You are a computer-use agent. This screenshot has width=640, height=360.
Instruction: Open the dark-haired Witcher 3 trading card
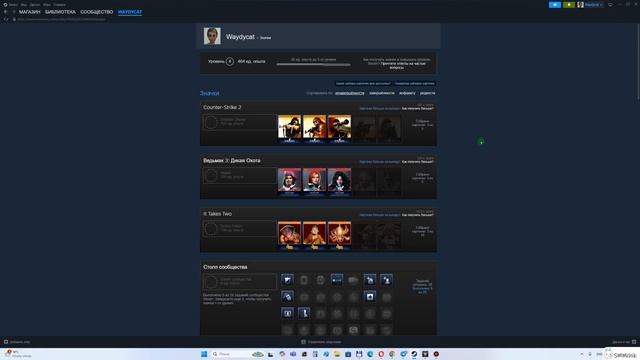[x=339, y=182]
